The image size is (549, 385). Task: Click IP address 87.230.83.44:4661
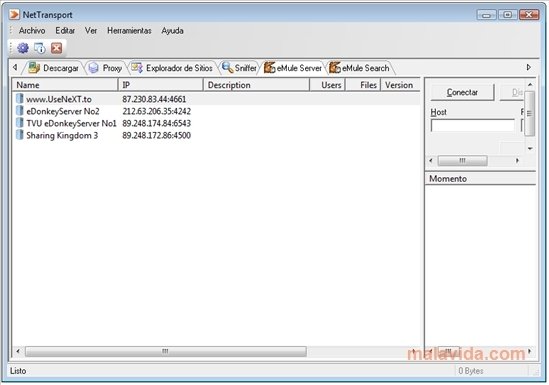(154, 99)
